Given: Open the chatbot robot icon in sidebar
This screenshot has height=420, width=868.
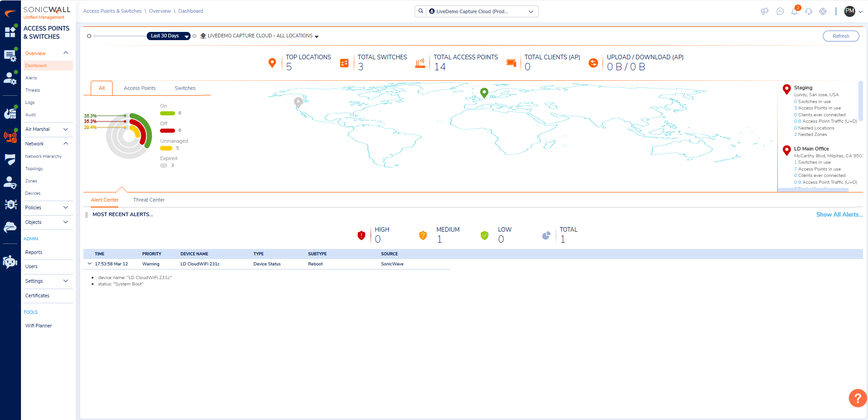Looking at the screenshot, I should coord(10,262).
